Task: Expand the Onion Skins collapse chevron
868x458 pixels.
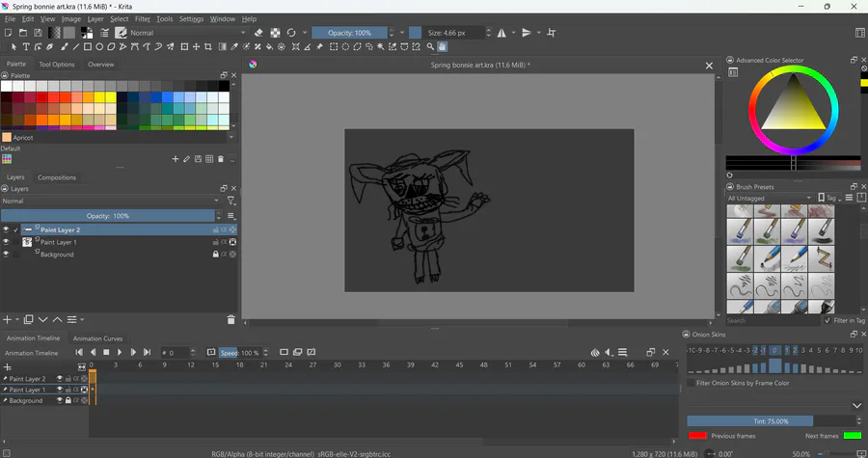Action: coord(857,406)
